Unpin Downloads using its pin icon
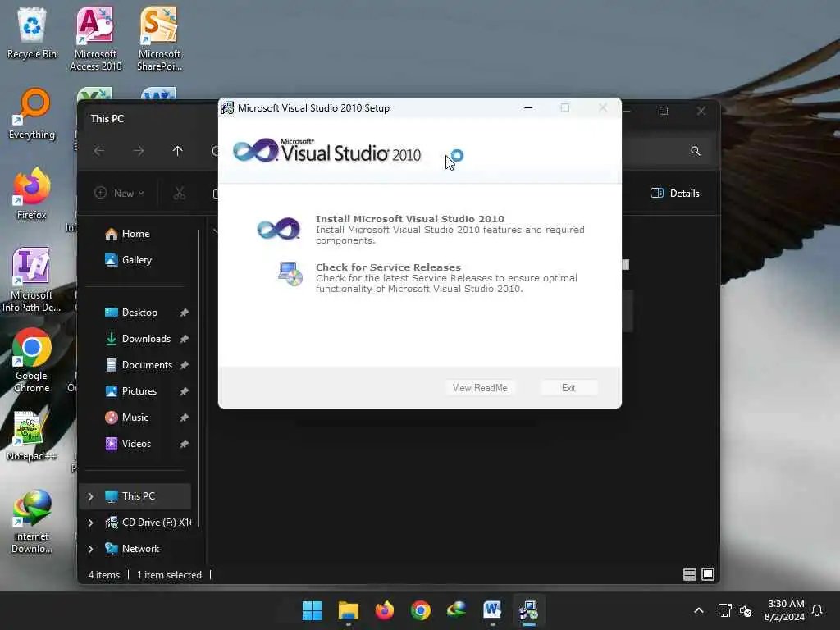 184,339
